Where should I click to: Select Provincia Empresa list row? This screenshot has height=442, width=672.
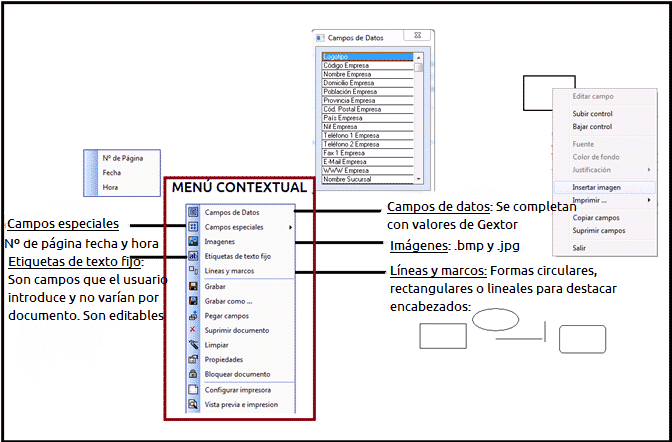(x=368, y=100)
